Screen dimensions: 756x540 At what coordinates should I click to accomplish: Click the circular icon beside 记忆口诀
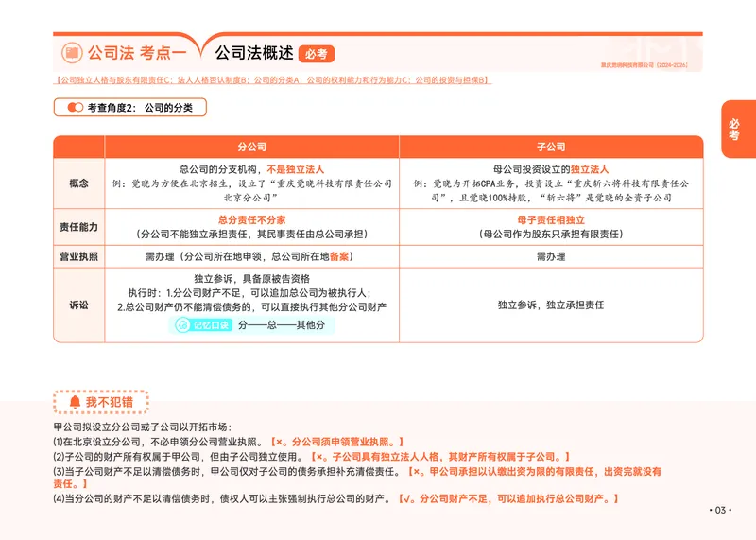click(x=182, y=325)
